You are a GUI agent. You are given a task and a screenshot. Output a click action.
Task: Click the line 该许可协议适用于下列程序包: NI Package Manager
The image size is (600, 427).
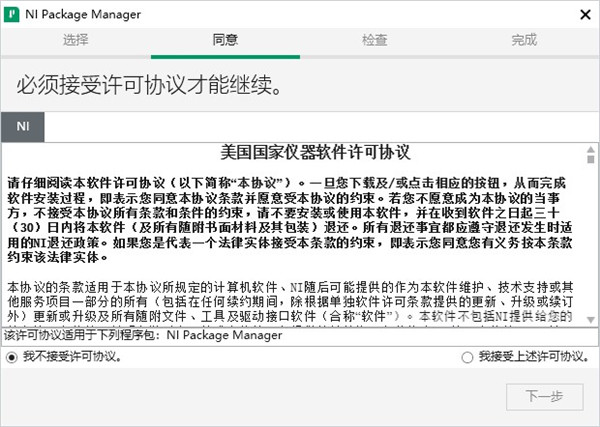143,335
